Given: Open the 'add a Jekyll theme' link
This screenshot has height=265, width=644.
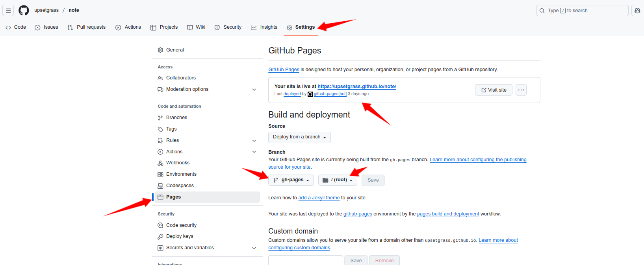Looking at the screenshot, I should tap(319, 198).
